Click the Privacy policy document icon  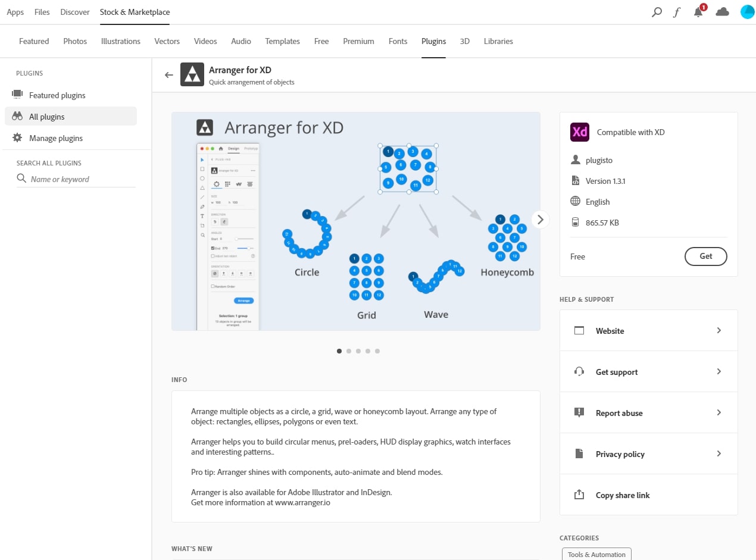tap(579, 453)
